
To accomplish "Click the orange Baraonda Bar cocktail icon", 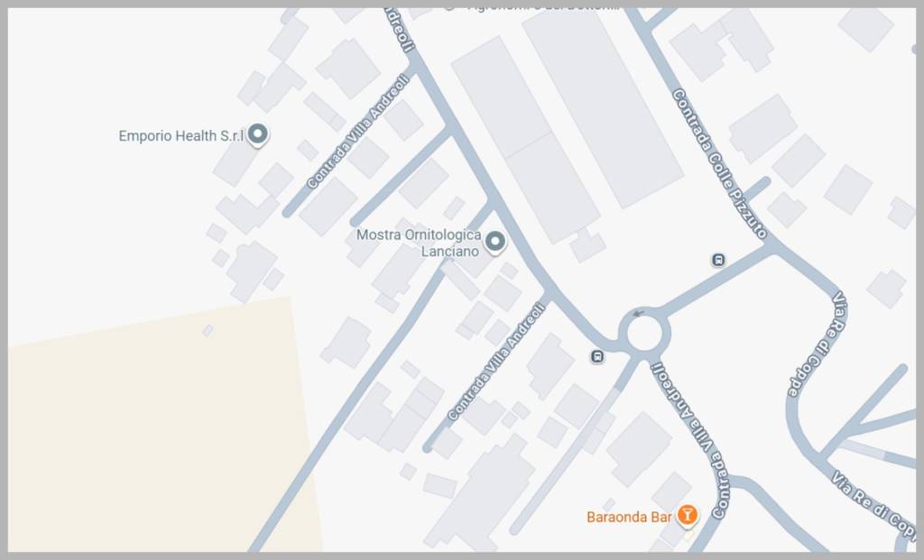I will 687,516.
